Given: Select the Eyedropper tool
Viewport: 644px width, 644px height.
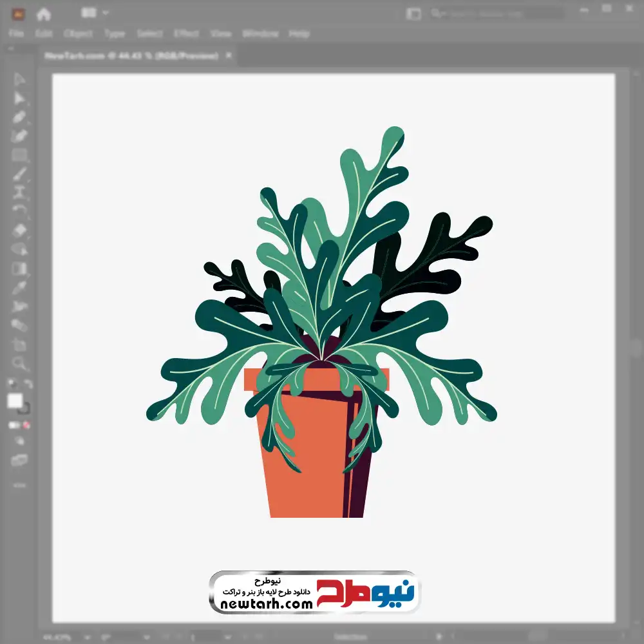Looking at the screenshot, I should [x=19, y=287].
